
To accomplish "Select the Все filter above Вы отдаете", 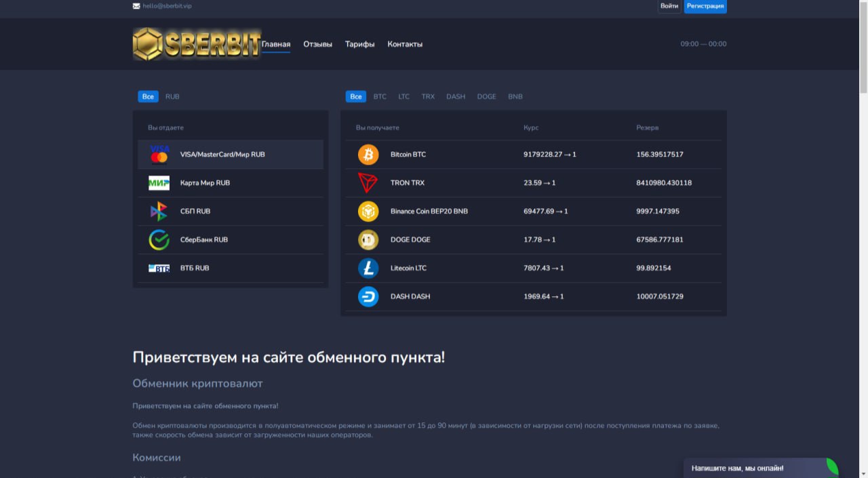I will [x=149, y=96].
